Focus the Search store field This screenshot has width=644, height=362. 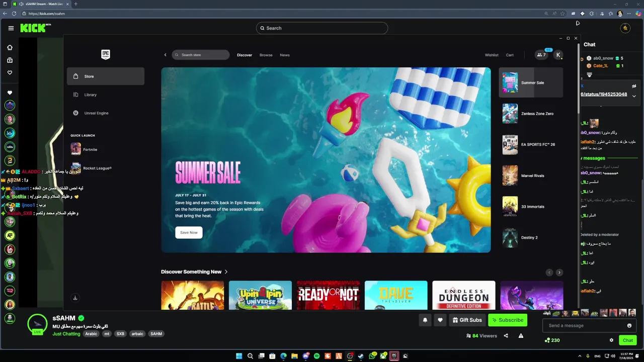[x=201, y=55]
